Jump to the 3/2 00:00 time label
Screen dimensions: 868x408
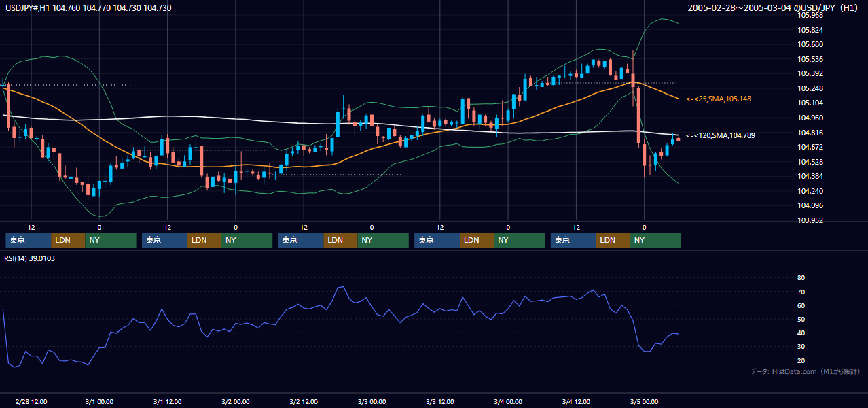tap(235, 401)
